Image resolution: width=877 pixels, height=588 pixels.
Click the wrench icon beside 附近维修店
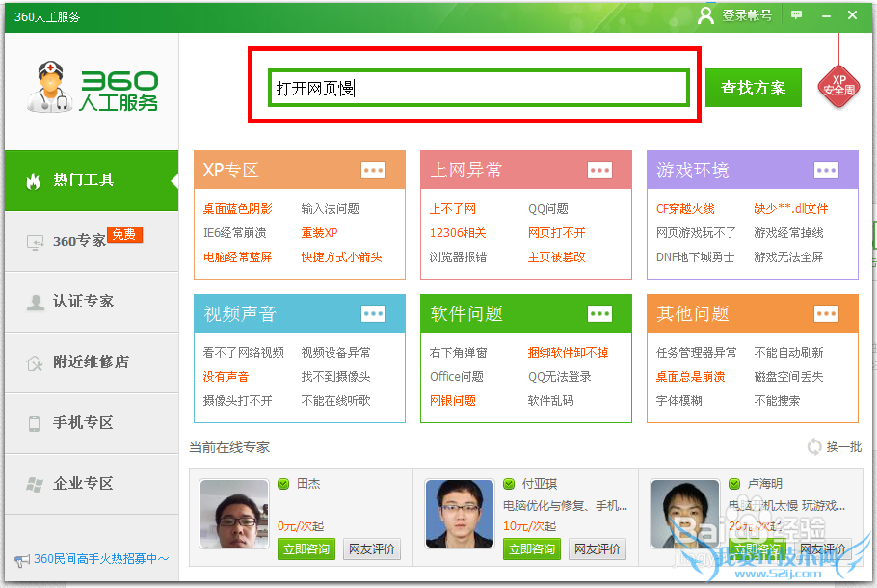(x=34, y=363)
